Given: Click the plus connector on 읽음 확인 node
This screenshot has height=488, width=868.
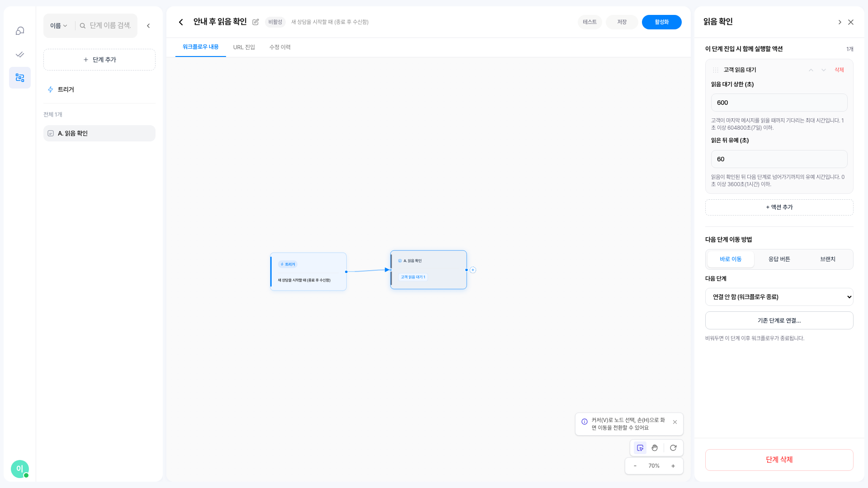Looking at the screenshot, I should pos(473,270).
